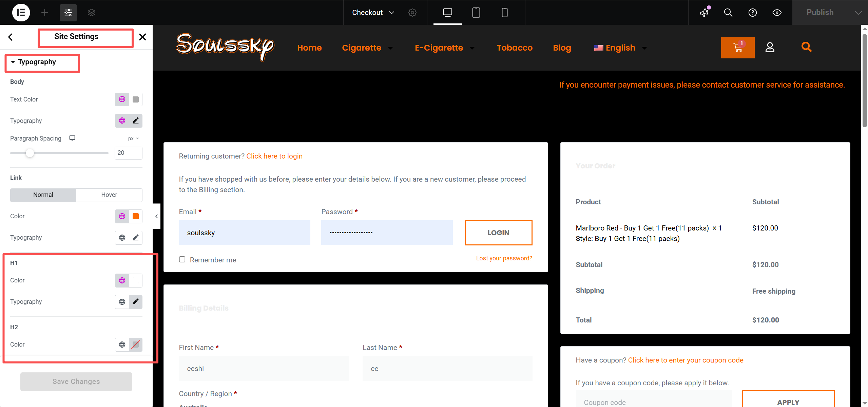
Task: Edit H1 typography pencil icon
Action: [x=135, y=302]
